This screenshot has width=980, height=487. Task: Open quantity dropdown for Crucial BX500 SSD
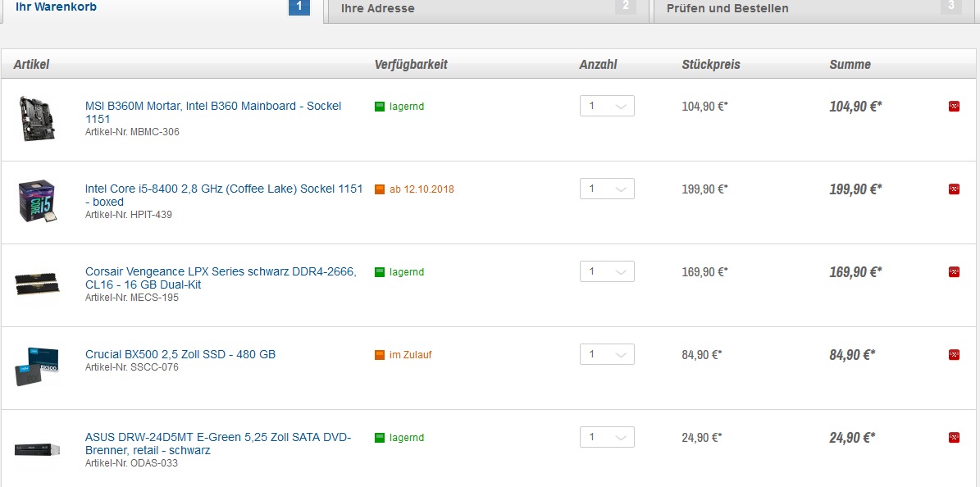(x=607, y=354)
